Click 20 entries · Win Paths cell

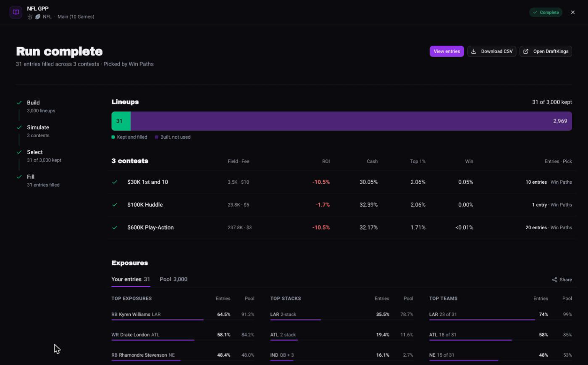(x=549, y=227)
